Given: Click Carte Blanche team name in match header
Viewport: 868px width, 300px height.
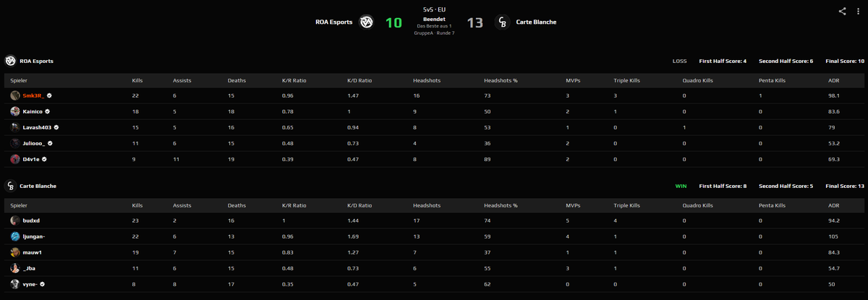Looking at the screenshot, I should 536,22.
